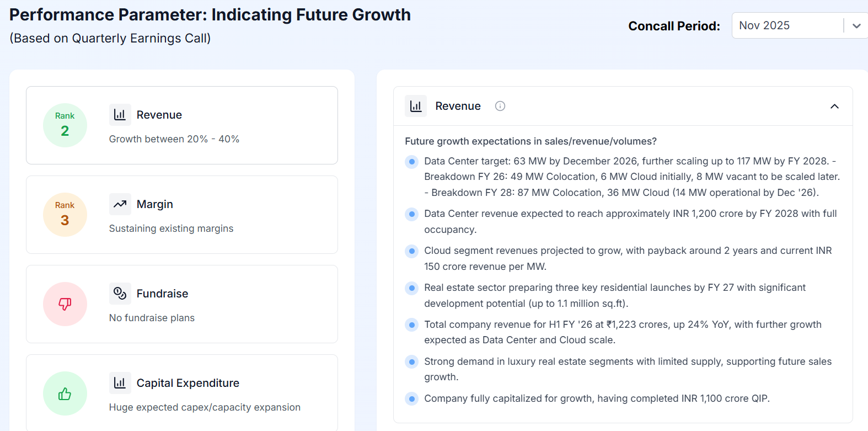Click the Revenue heading in detail panel
Viewport: 868px width, 431px height.
[x=458, y=106]
